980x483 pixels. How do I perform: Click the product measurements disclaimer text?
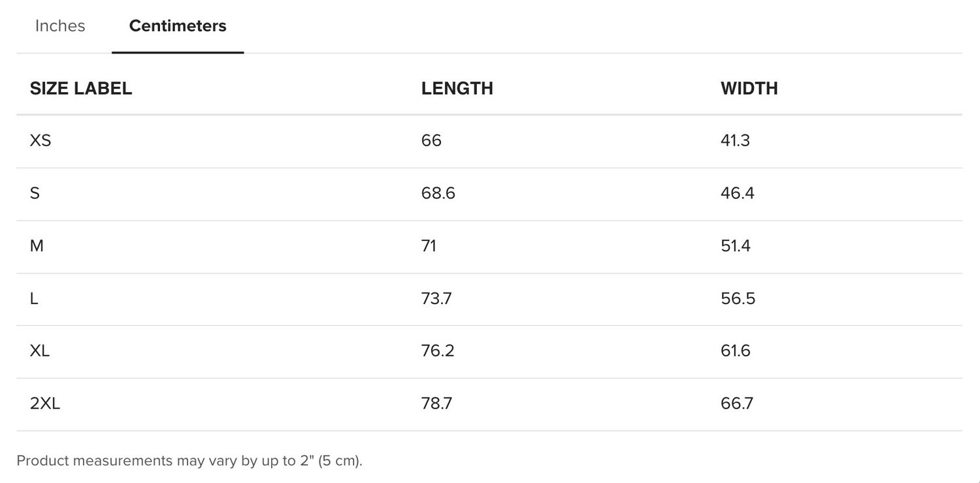(x=189, y=461)
